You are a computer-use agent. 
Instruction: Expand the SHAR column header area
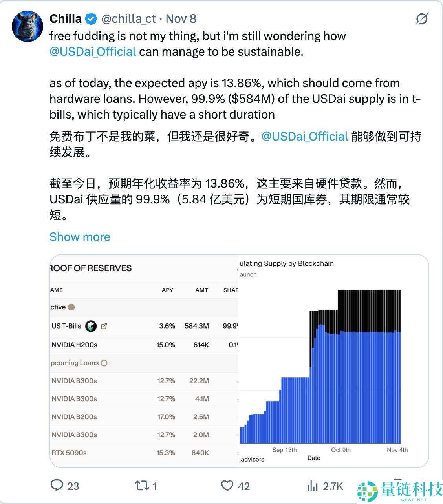click(x=231, y=290)
